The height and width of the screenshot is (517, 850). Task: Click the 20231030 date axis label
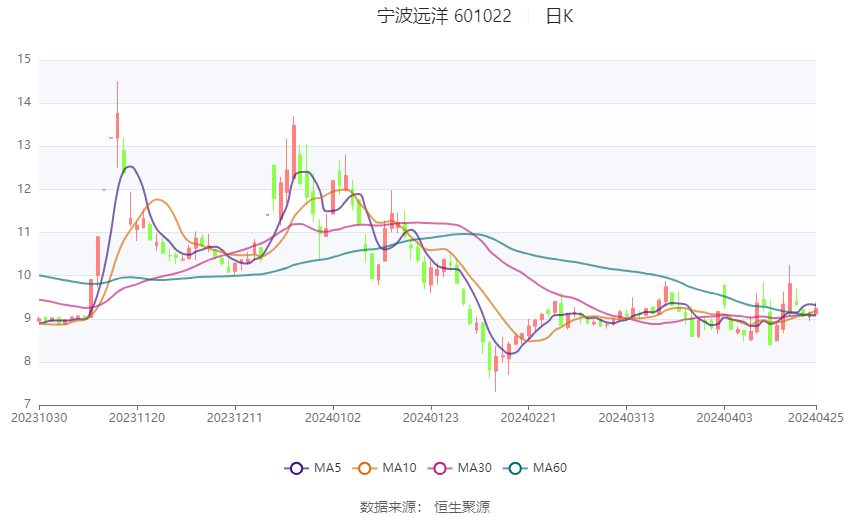pos(39,418)
